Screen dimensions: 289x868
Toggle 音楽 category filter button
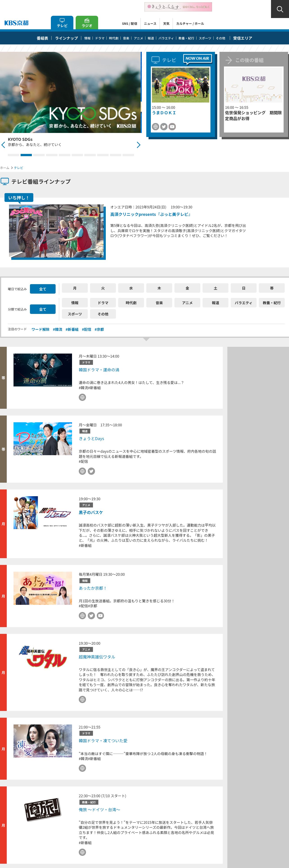click(x=159, y=303)
